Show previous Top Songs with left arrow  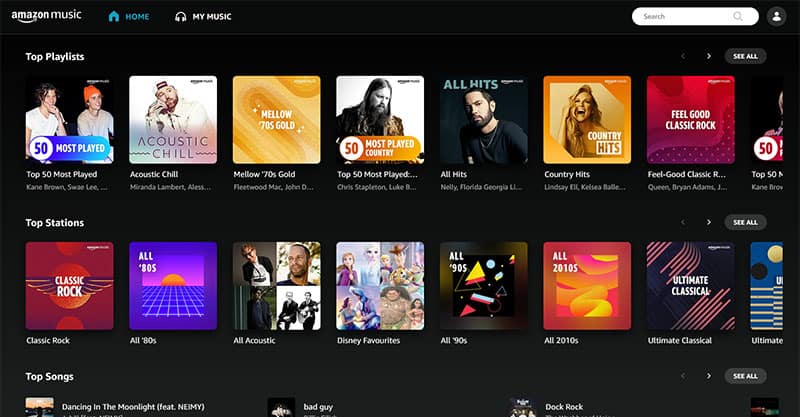coord(683,376)
